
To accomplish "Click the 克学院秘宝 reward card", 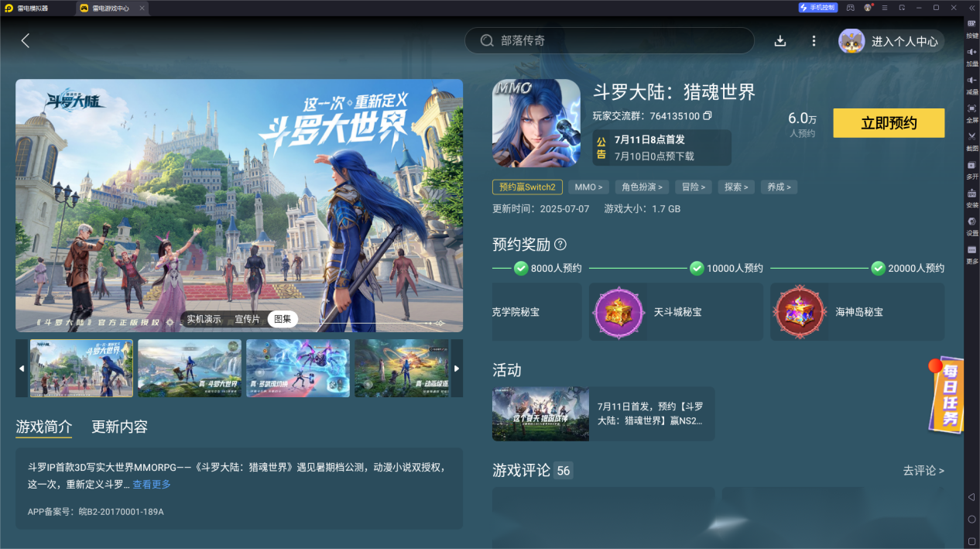I will [536, 311].
